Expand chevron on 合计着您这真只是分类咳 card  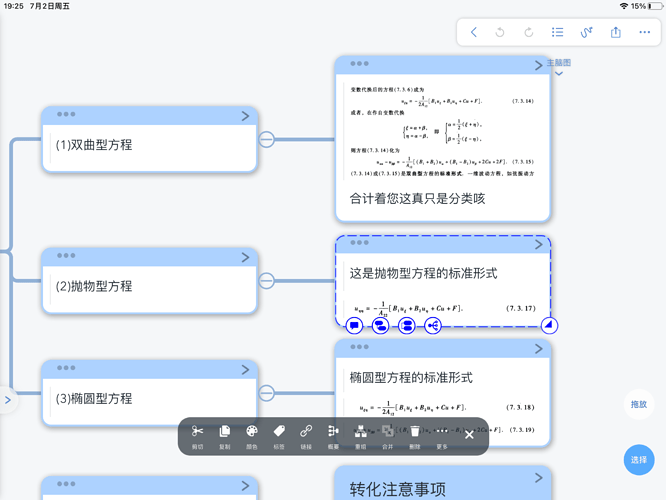click(539, 65)
